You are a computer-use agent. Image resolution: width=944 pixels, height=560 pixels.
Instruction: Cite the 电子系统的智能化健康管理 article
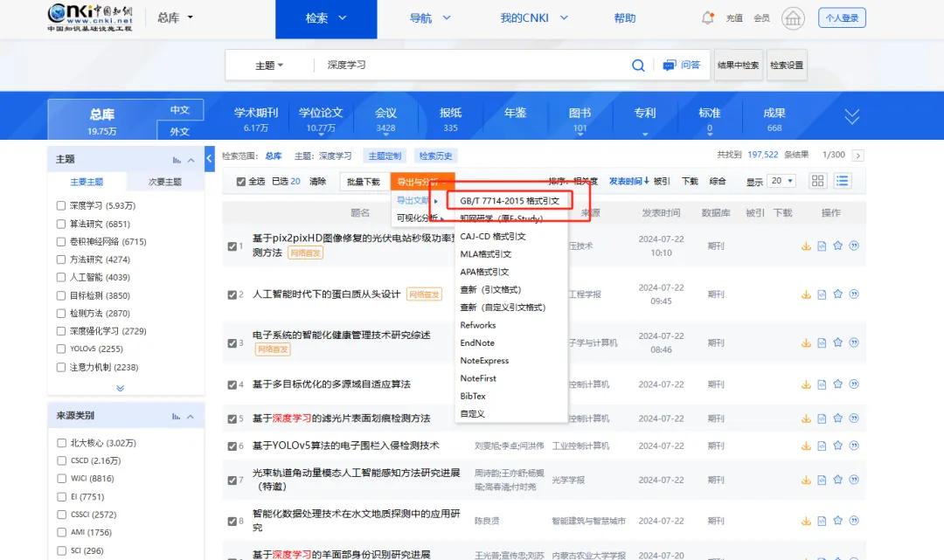854,342
